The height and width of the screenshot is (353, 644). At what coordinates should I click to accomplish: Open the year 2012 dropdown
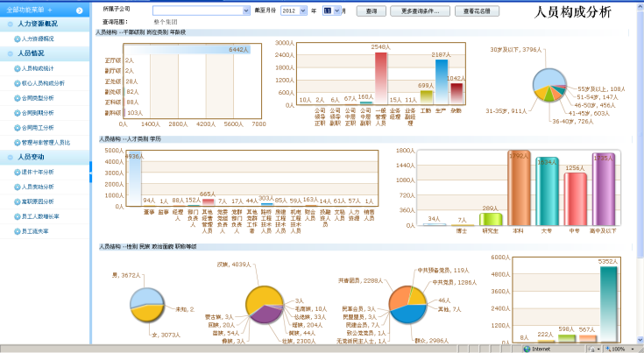tap(303, 11)
